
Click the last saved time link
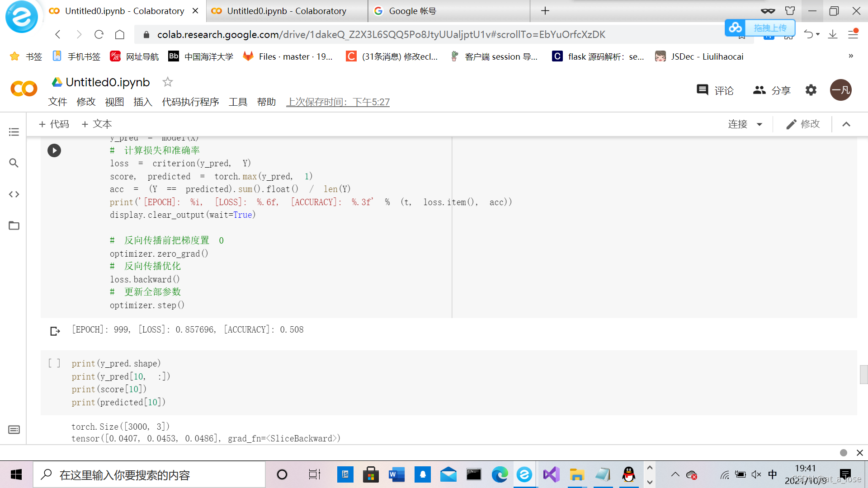[338, 102]
